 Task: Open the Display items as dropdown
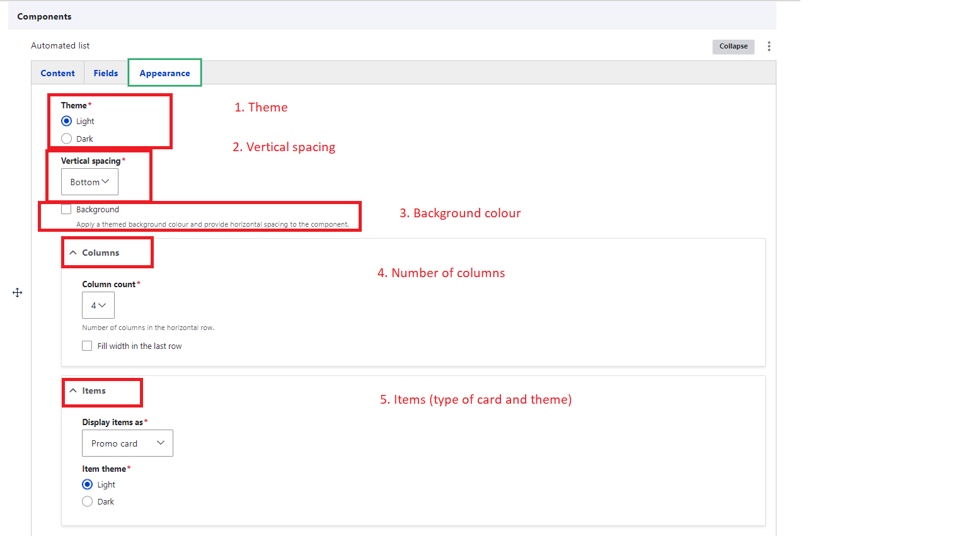[x=127, y=443]
